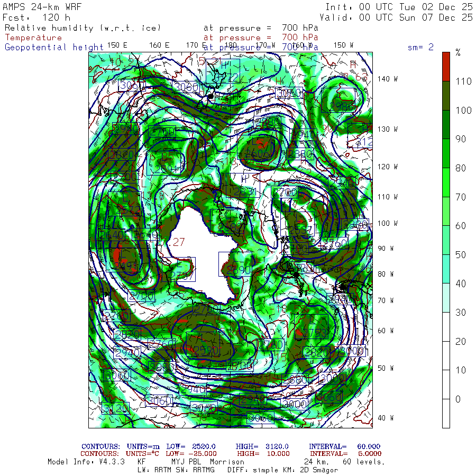Click the Temperature legend label in red
476x476 pixels.
click(x=33, y=38)
